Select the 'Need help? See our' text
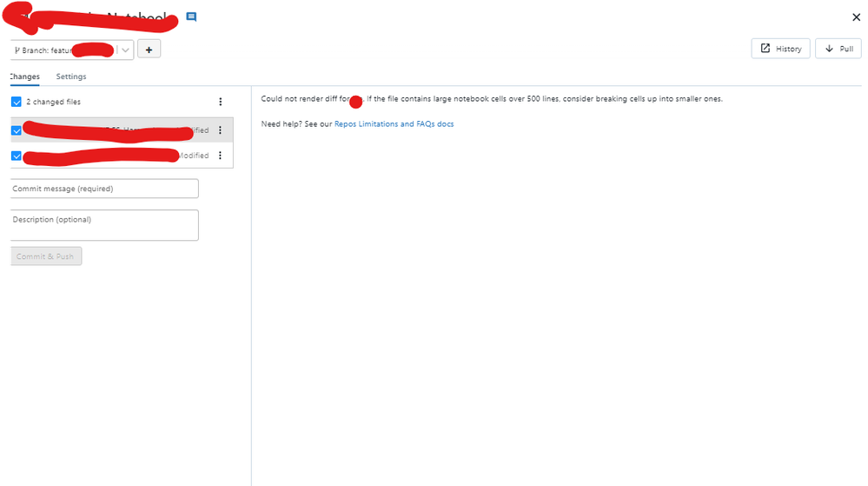868x486 pixels. click(296, 124)
